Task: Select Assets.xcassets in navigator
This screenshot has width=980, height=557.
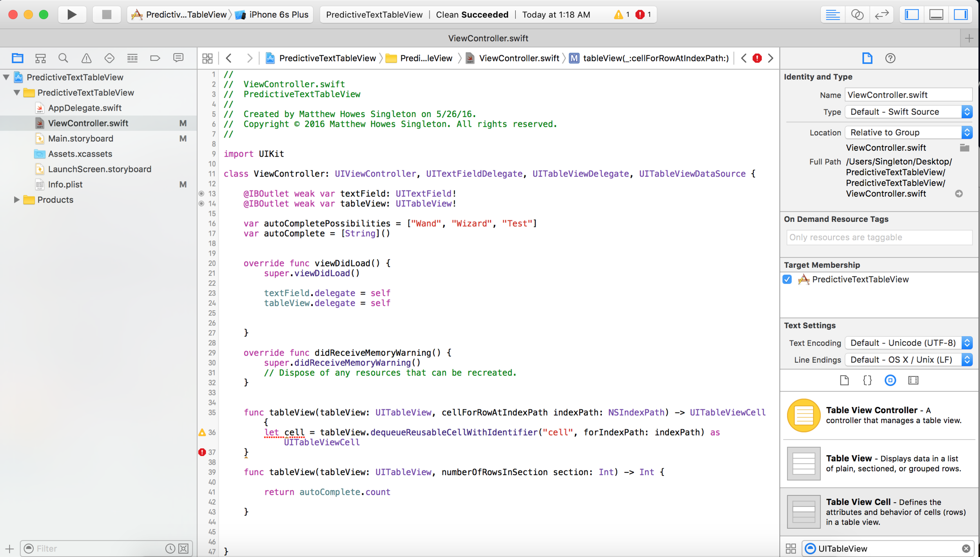Action: (x=80, y=154)
